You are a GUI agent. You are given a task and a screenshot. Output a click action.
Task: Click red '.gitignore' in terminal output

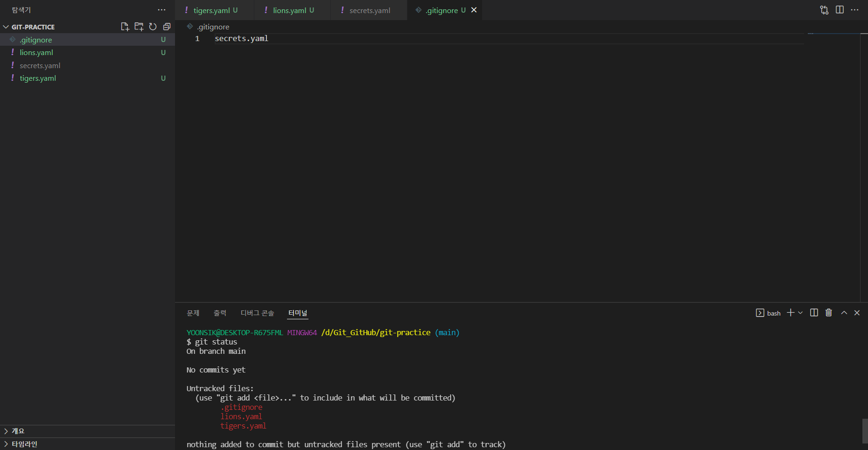pyautogui.click(x=241, y=407)
